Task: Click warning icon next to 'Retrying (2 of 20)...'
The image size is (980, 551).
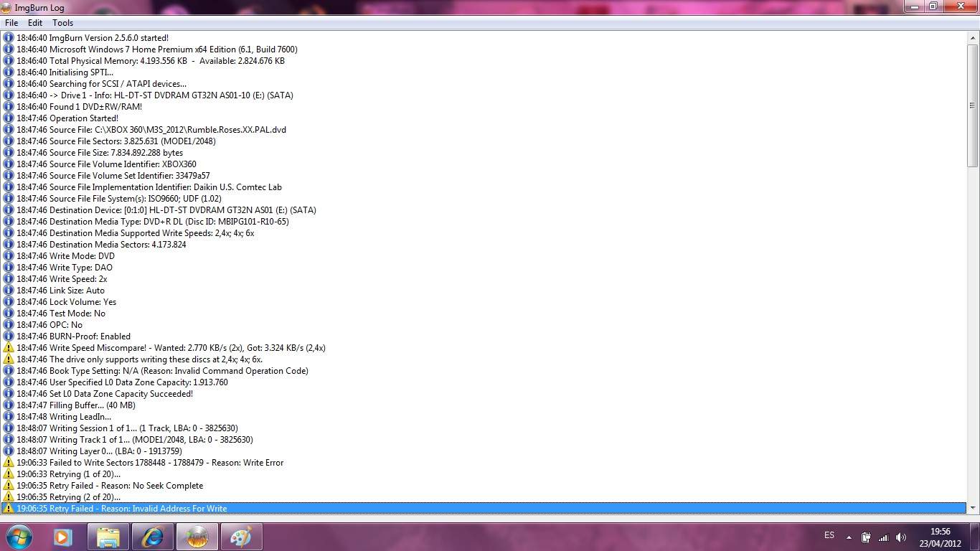Action: click(x=9, y=497)
